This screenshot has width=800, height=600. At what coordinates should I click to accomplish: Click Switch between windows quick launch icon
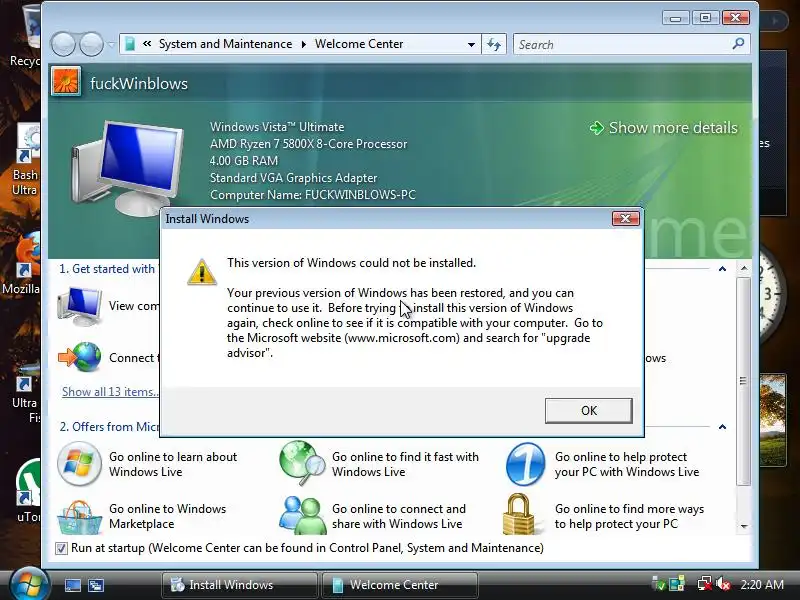96,585
